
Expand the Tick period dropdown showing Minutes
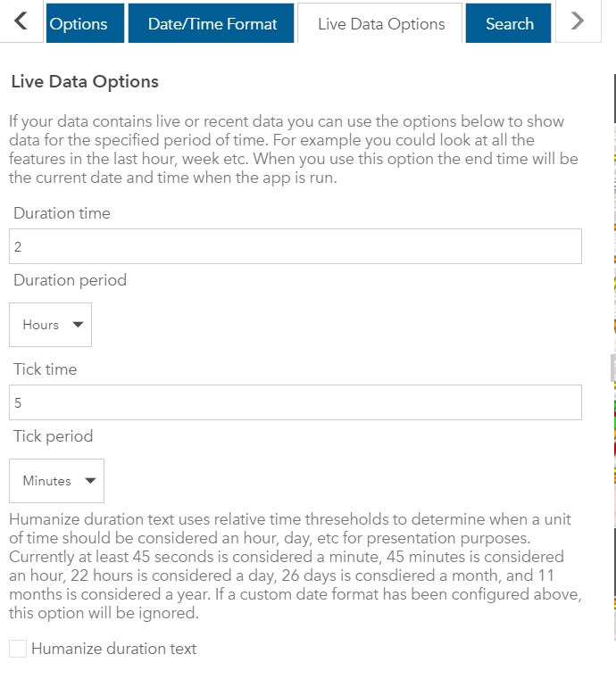click(x=56, y=481)
